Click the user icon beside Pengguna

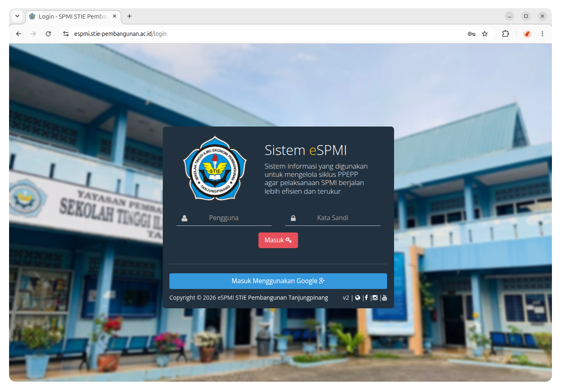click(185, 218)
